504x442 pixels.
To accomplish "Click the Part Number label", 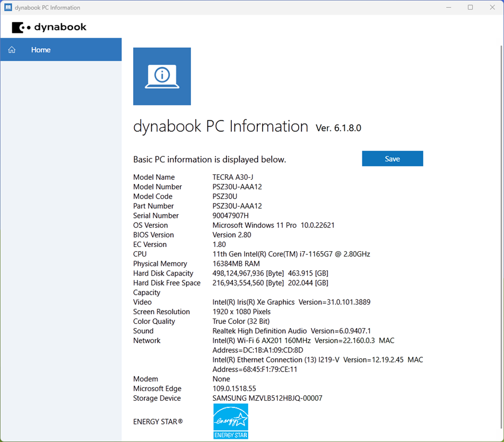I will 154,206.
